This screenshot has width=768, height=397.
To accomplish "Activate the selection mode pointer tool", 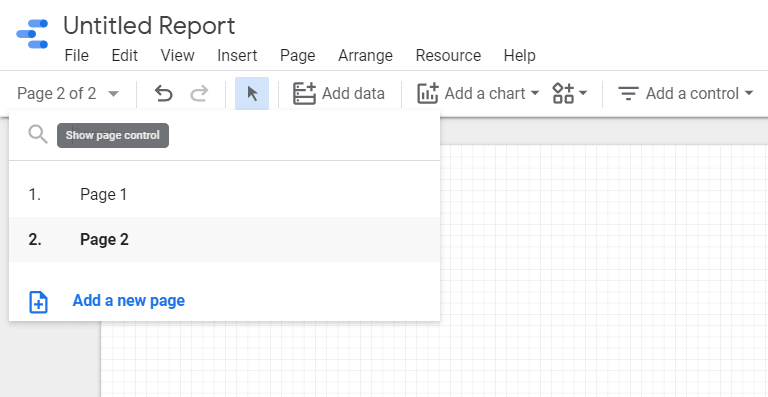I will 252,93.
